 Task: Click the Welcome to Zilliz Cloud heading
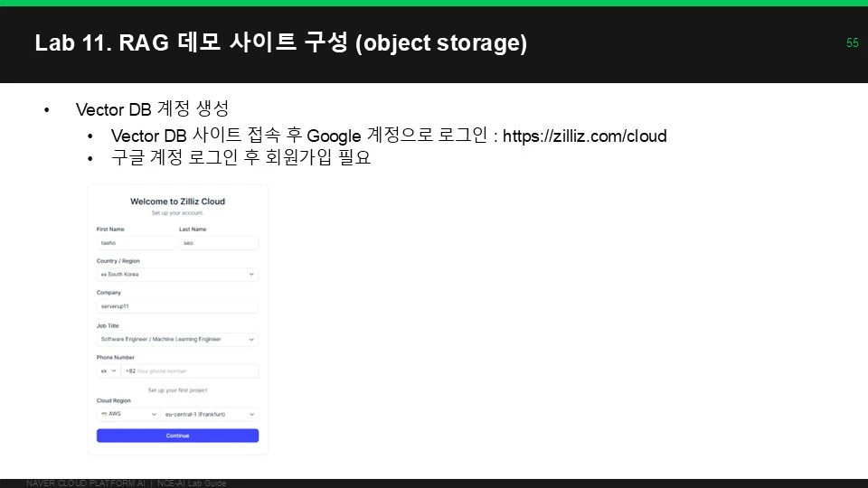tap(177, 202)
